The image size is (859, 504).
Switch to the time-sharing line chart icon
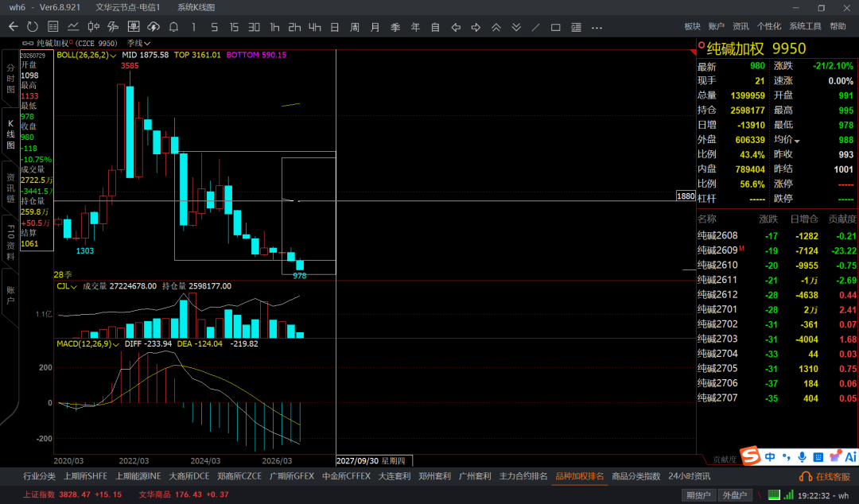click(x=73, y=27)
